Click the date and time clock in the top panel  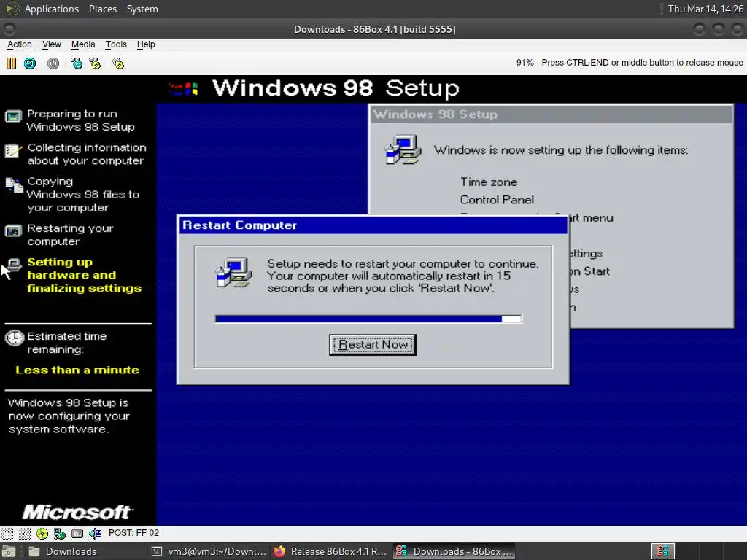(705, 9)
